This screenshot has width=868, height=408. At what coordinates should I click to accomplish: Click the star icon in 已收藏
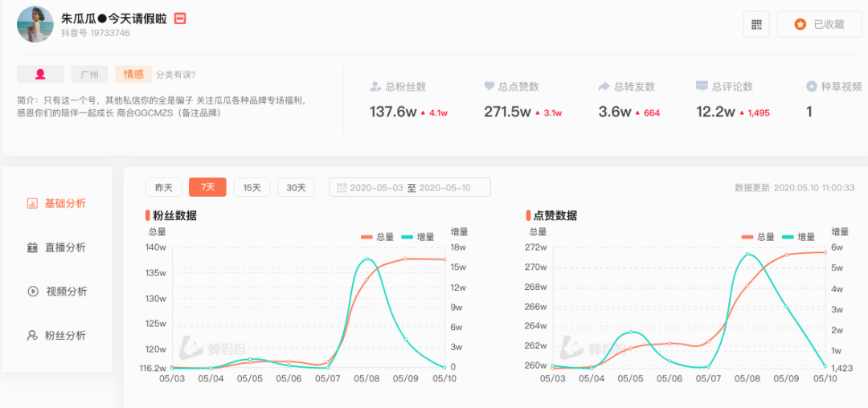click(x=800, y=24)
